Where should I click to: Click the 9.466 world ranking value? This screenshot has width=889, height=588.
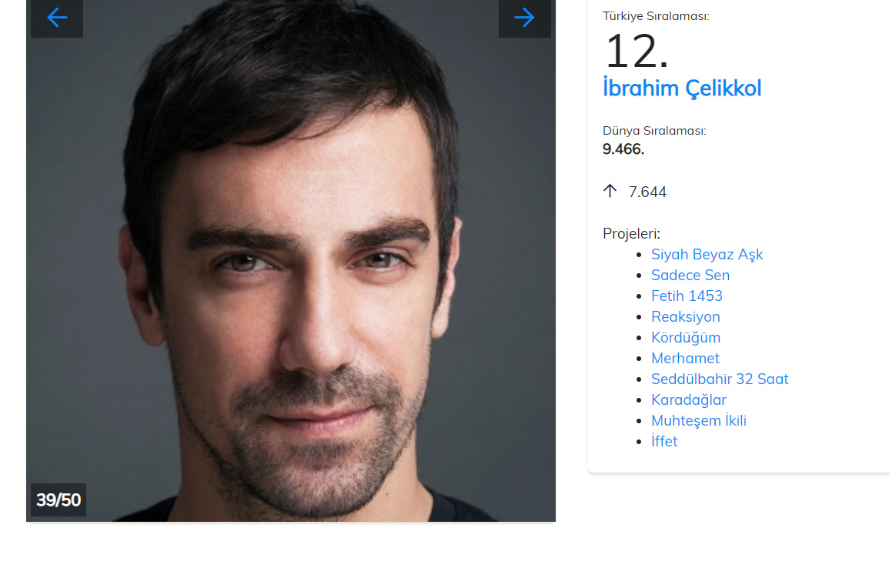623,149
